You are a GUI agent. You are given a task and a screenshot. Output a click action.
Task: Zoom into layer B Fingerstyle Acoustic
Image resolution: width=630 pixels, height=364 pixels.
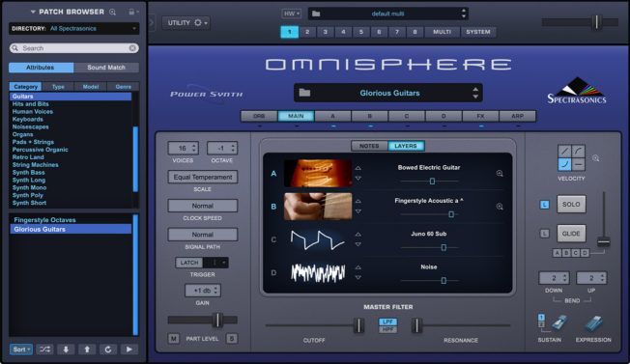(x=500, y=207)
